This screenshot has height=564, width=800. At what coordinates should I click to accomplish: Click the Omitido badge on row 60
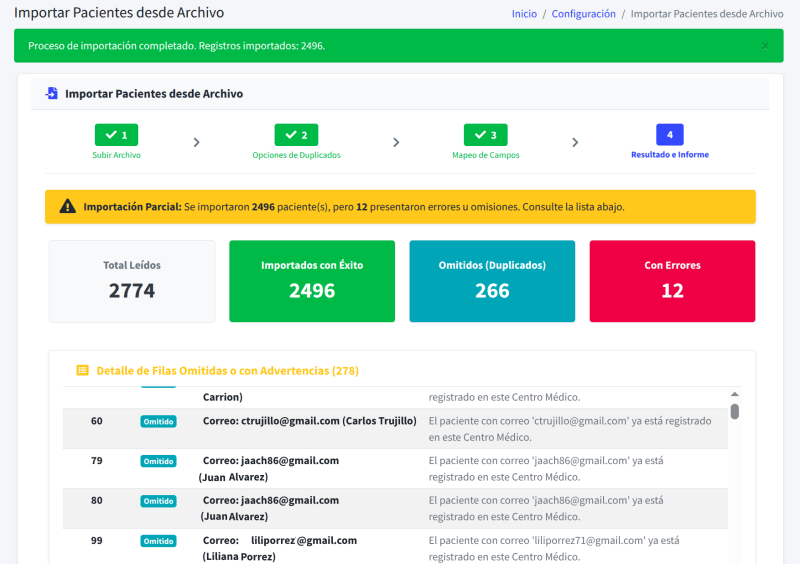(x=158, y=422)
